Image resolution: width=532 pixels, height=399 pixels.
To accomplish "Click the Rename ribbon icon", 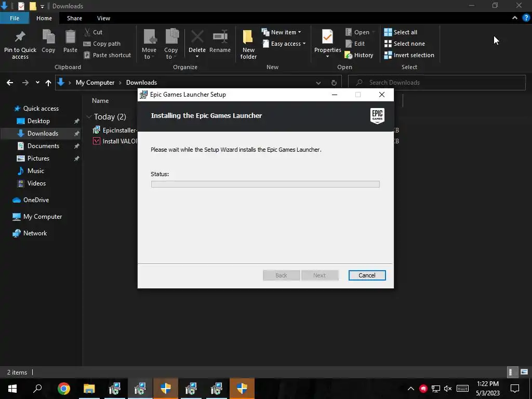I will point(220,41).
